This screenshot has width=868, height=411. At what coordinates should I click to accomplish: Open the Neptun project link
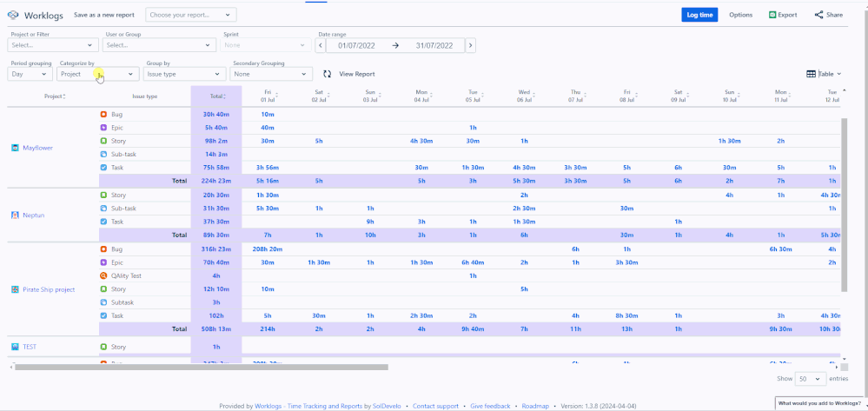35,215
